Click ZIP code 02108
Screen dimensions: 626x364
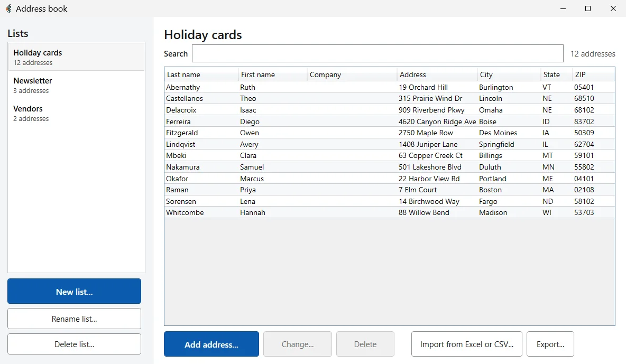(584, 190)
